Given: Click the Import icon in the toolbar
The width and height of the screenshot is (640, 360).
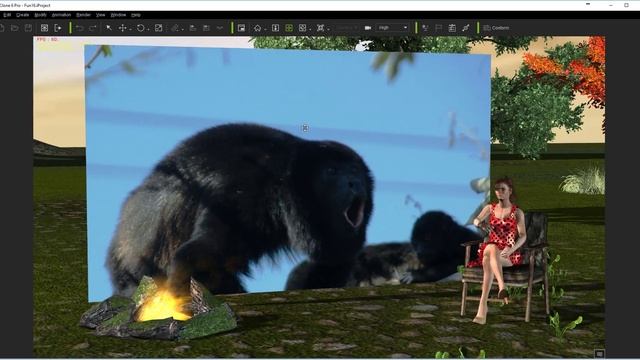Looking at the screenshot, I should [x=44, y=28].
